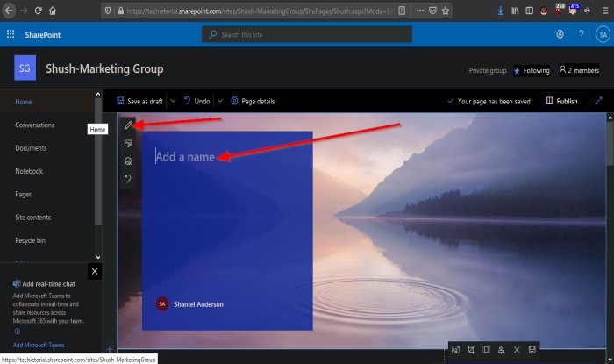Click the crop icon in the bottom image toolbar
Screen dimensions: 614x364
point(471,349)
